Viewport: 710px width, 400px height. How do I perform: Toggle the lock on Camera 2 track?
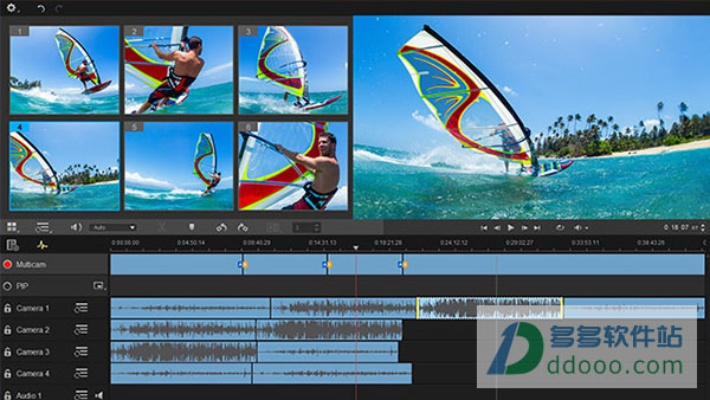pyautogui.click(x=7, y=330)
